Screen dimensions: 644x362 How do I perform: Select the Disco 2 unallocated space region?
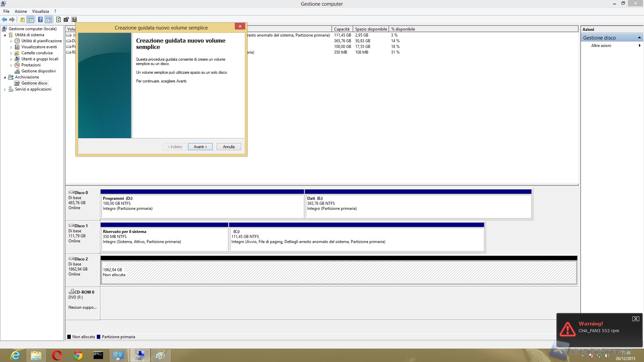pos(339,273)
